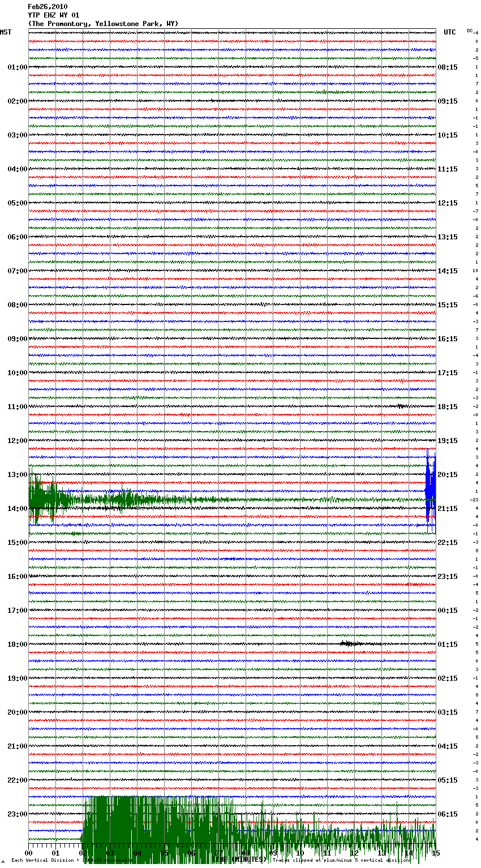Select the 16:00 MST hour label

tap(18, 577)
